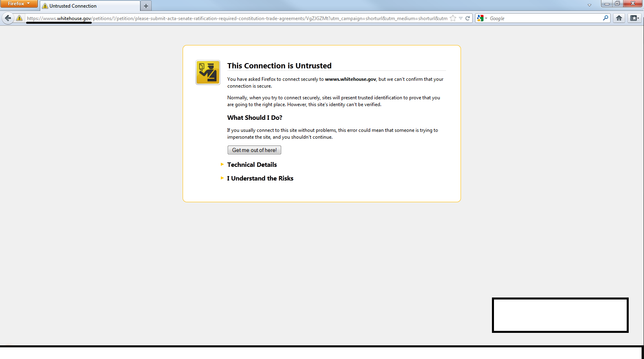
Task: Click the search magnifier icon
Action: tap(605, 18)
